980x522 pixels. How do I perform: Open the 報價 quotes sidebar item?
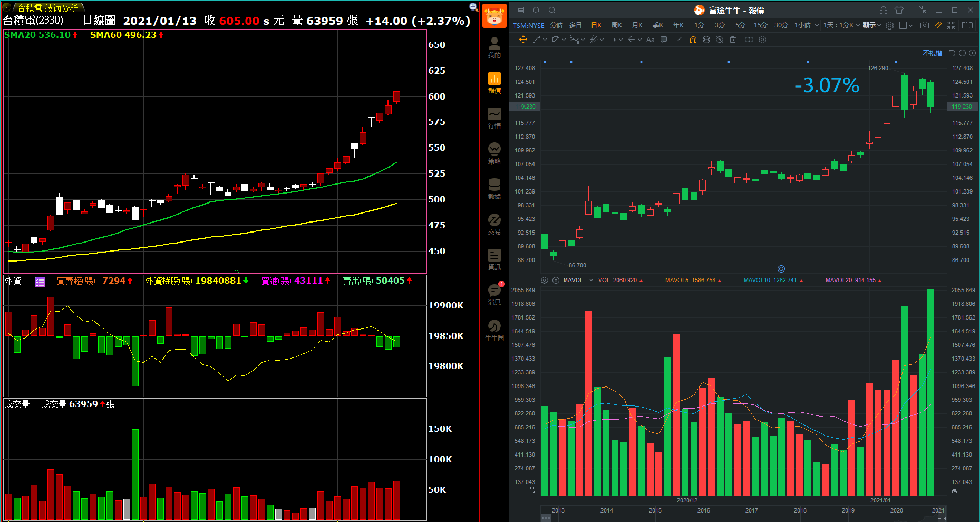(x=494, y=83)
